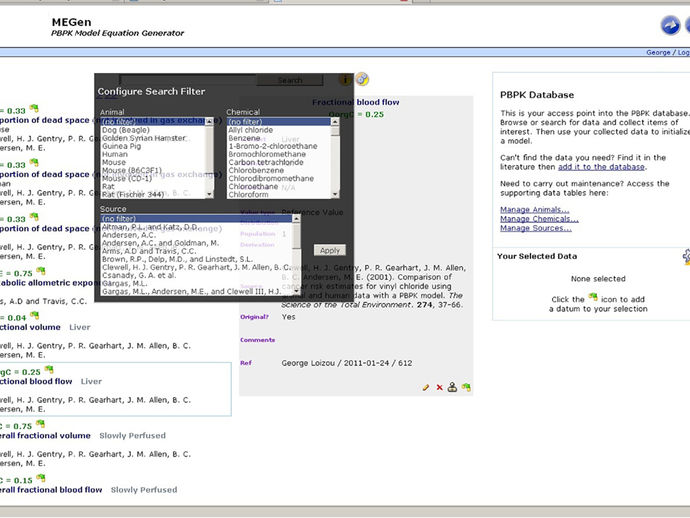Choose Allyl chloride in Chemical list
This screenshot has width=690, height=518.
[279, 130]
